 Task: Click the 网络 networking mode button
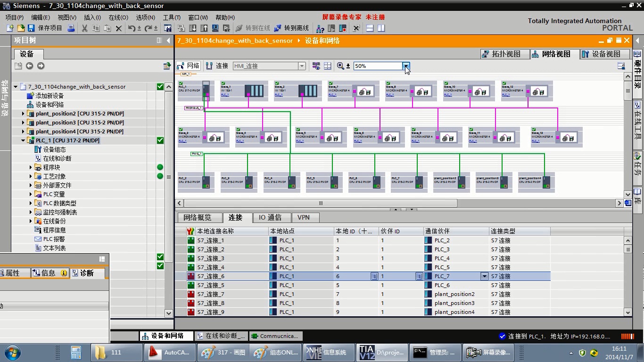tap(189, 66)
